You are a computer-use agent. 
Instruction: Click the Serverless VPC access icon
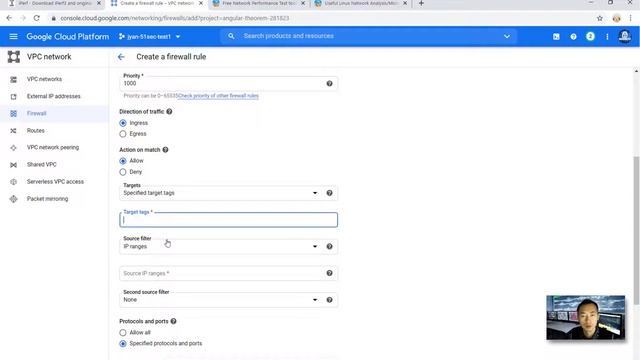[13, 182]
